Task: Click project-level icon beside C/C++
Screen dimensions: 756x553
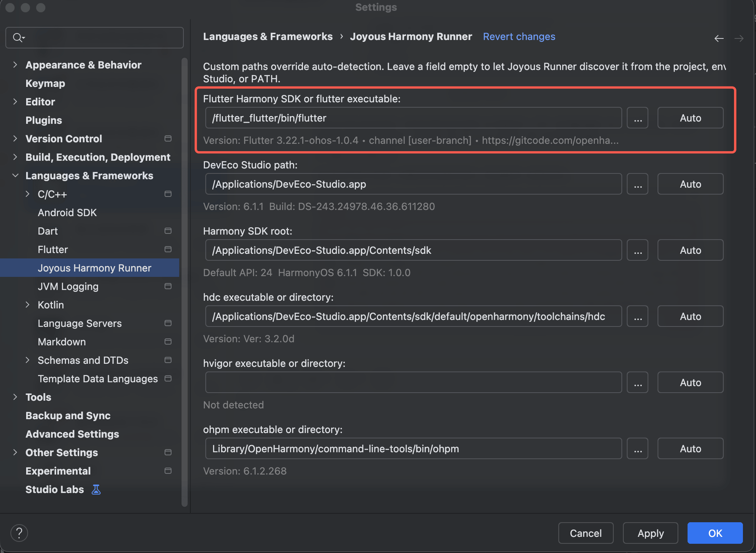Action: (168, 194)
